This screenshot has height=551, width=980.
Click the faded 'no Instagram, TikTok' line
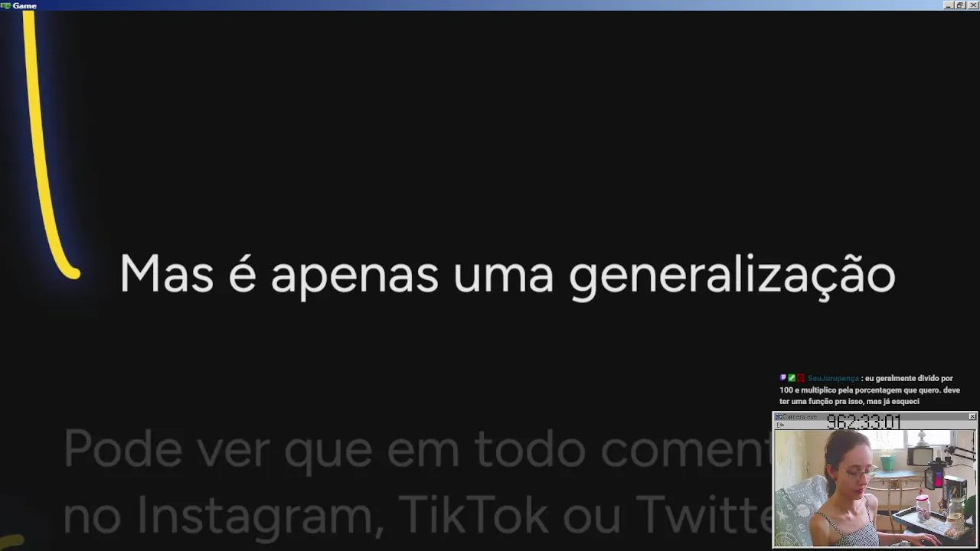417,515
